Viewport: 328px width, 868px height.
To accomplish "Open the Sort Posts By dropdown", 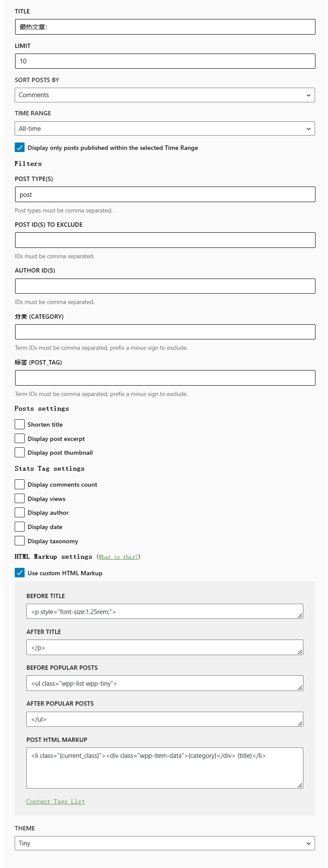I will pos(164,95).
